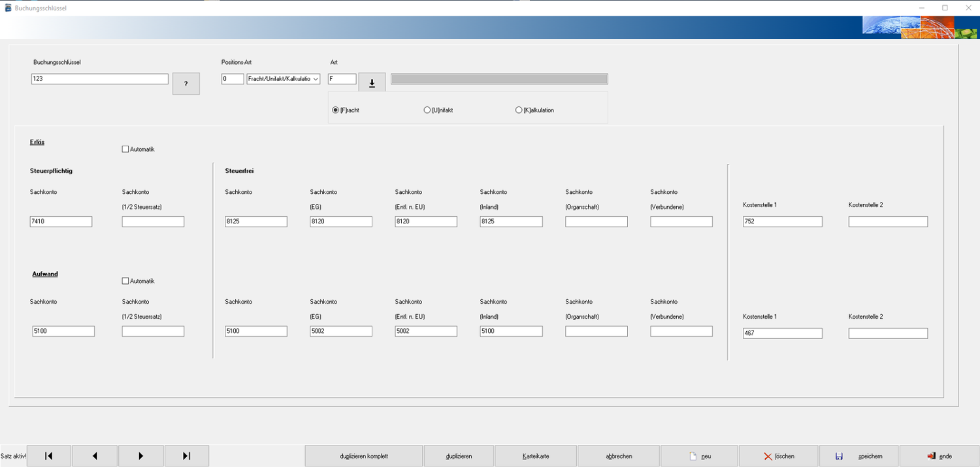Create a new record with neu
Screen dimensions: 980x467
[x=699, y=456]
